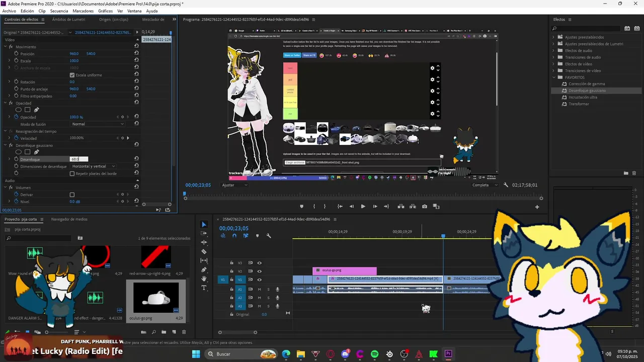Click the Go to In point button

coord(340,206)
